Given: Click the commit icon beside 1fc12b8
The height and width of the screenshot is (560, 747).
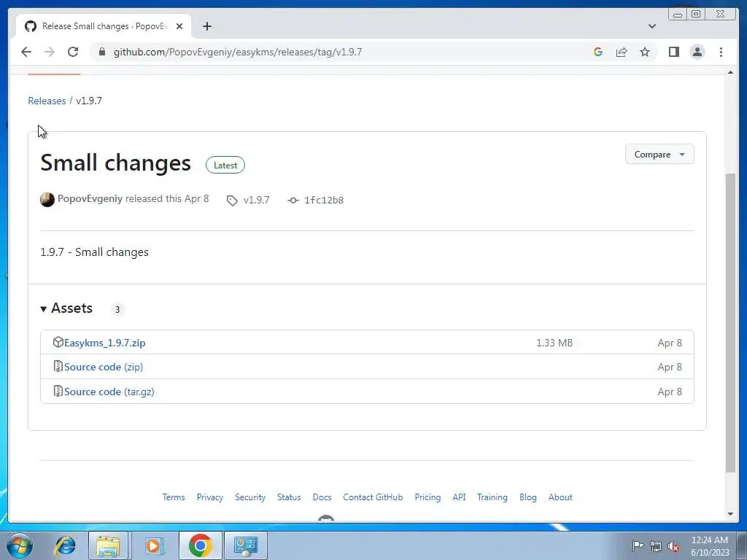Looking at the screenshot, I should (293, 201).
